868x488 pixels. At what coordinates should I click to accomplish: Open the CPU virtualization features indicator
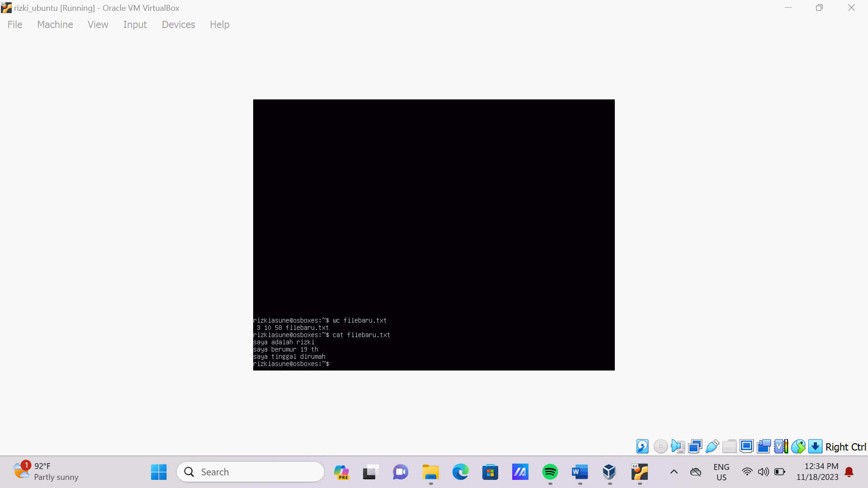tap(781, 446)
